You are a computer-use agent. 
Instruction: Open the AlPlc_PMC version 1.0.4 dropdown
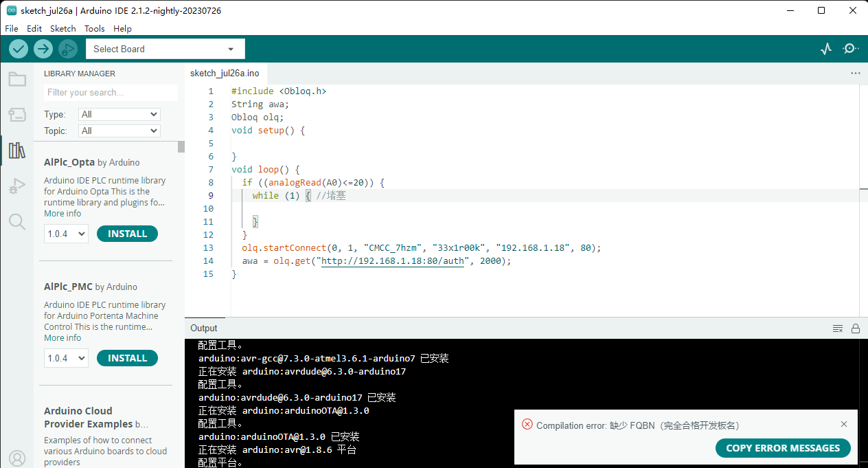click(x=67, y=358)
